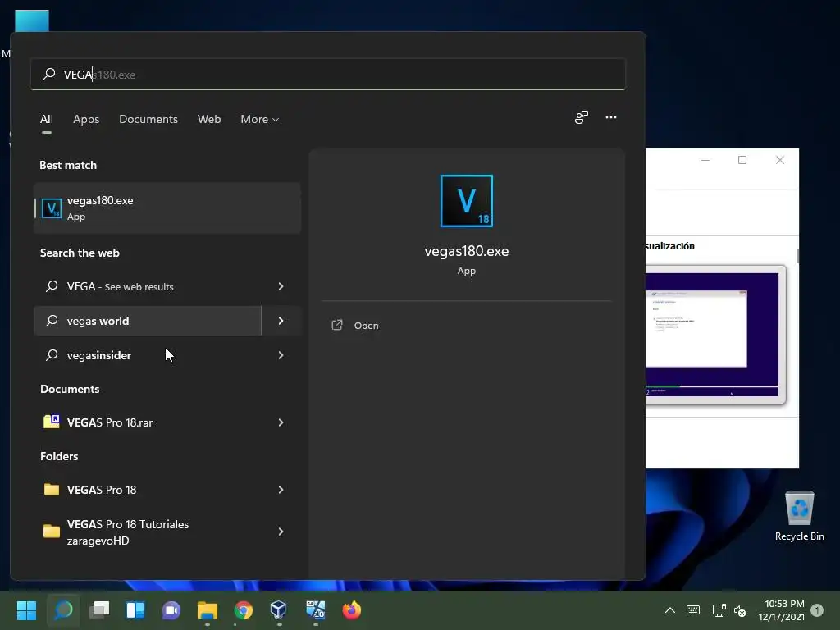Select 'VEGA - See web results' suggestion
The image size is (840, 630).
(148, 286)
